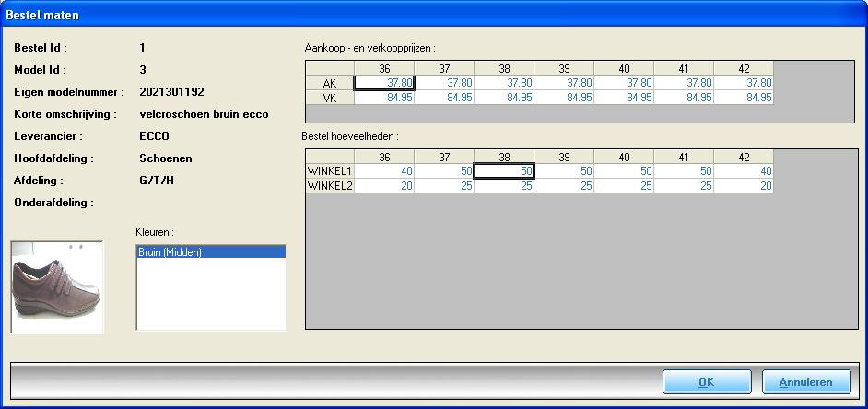Select the VK price cell for size 36
This screenshot has height=409, width=868.
(384, 98)
